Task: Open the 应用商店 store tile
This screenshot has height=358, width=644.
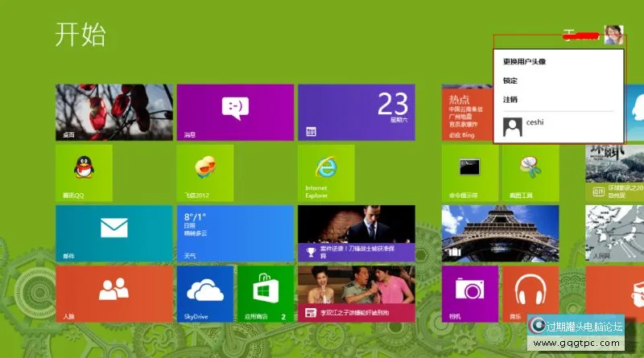Action: point(265,294)
